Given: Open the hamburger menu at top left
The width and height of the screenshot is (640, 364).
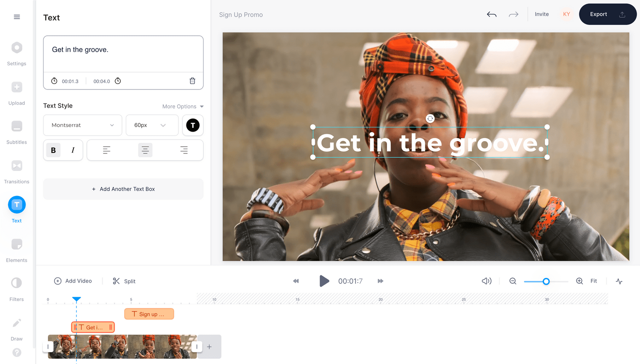Looking at the screenshot, I should click(17, 17).
